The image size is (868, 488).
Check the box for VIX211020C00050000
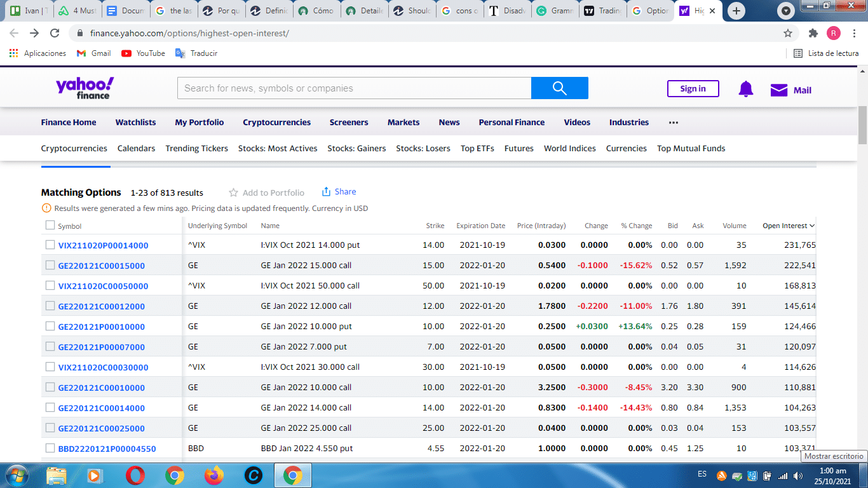pos(50,285)
